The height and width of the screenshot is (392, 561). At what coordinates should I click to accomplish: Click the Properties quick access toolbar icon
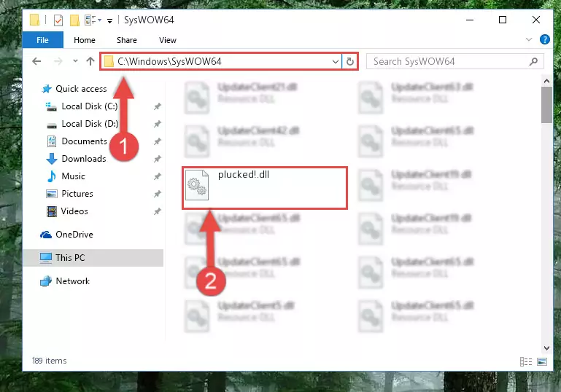[58, 20]
